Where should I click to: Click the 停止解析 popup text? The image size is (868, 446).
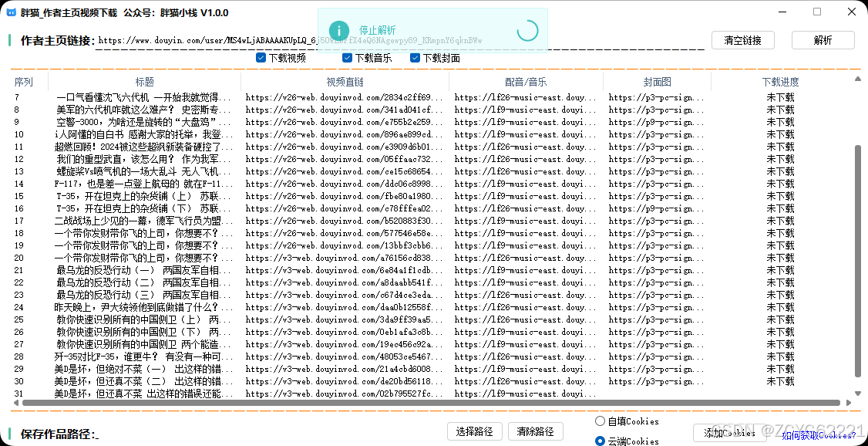click(378, 30)
